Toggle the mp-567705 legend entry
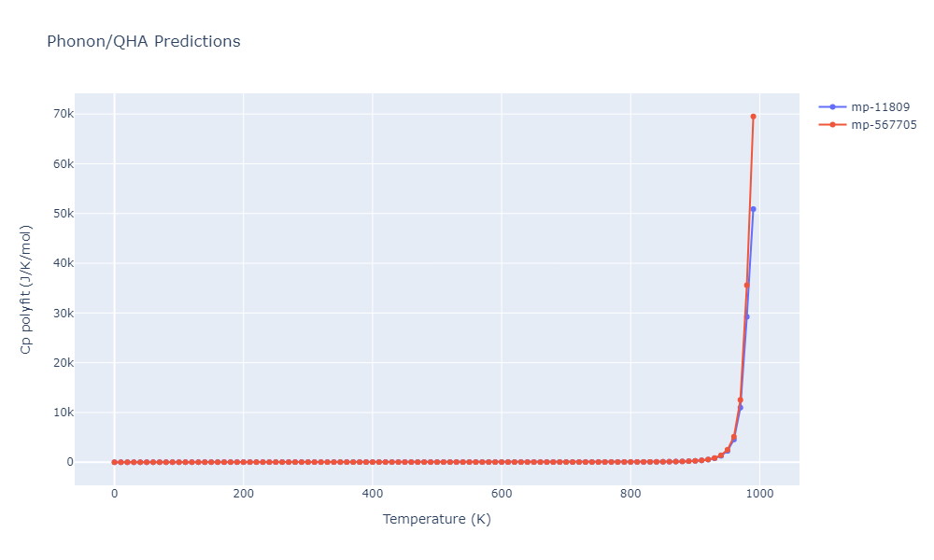The width and height of the screenshot is (934, 560). [868, 125]
